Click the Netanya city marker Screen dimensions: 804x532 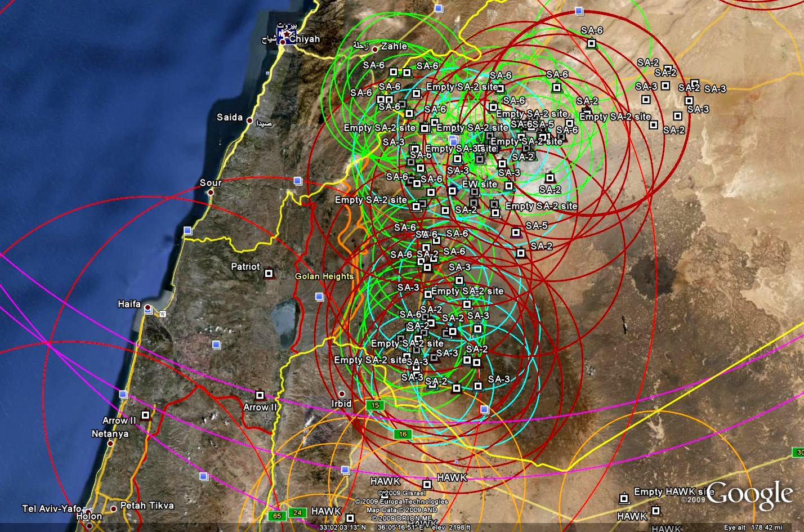click(110, 444)
